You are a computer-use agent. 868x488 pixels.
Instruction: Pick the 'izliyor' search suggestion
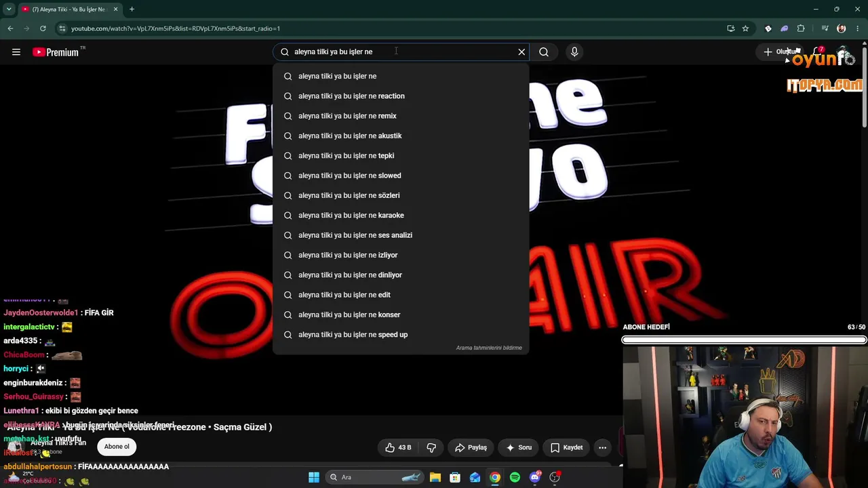pyautogui.click(x=401, y=255)
